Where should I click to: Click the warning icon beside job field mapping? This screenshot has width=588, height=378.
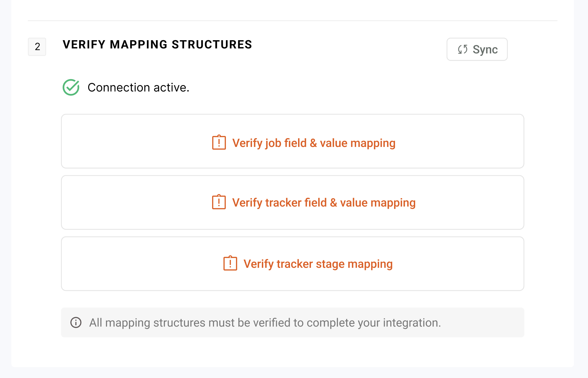[219, 143]
